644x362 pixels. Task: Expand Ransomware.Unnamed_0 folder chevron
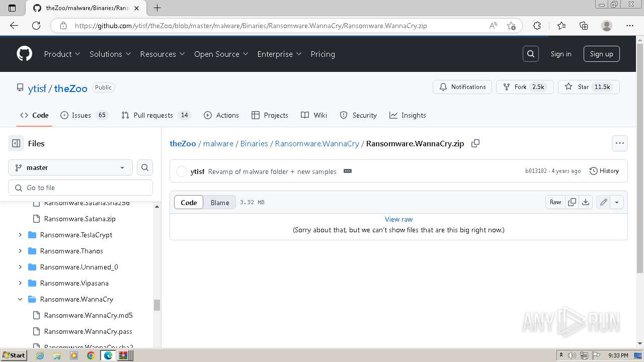coord(20,267)
